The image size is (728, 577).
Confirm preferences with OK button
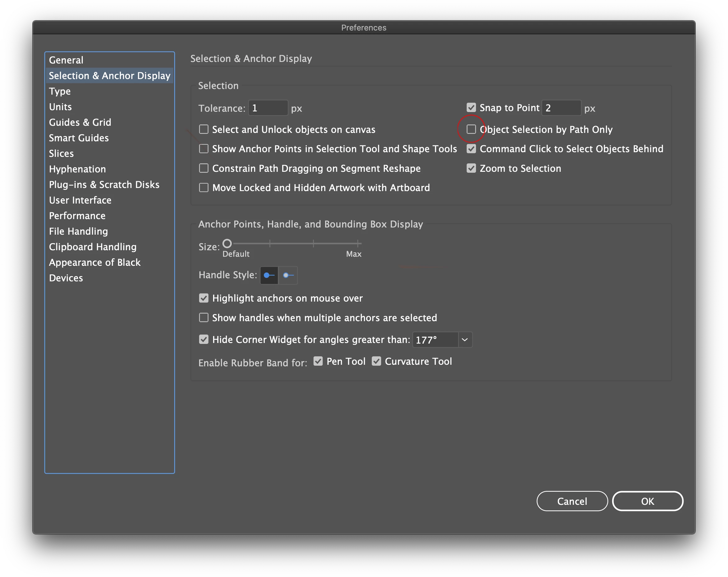click(x=647, y=501)
